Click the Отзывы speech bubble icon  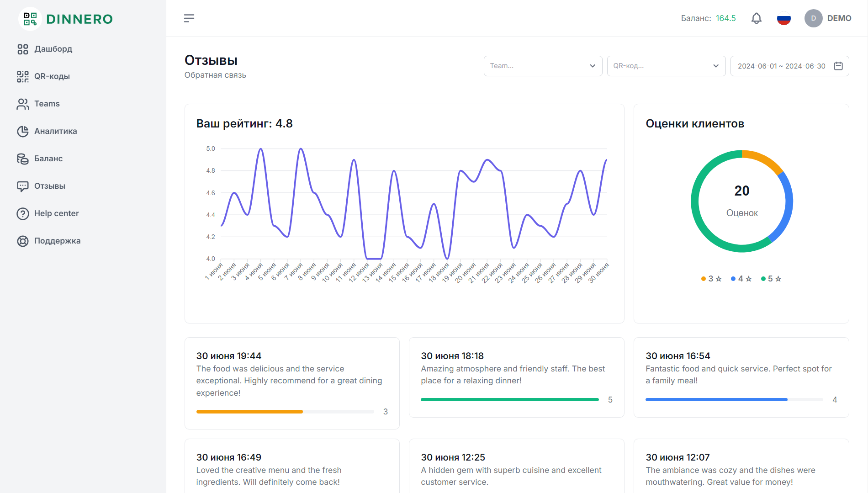(x=23, y=186)
